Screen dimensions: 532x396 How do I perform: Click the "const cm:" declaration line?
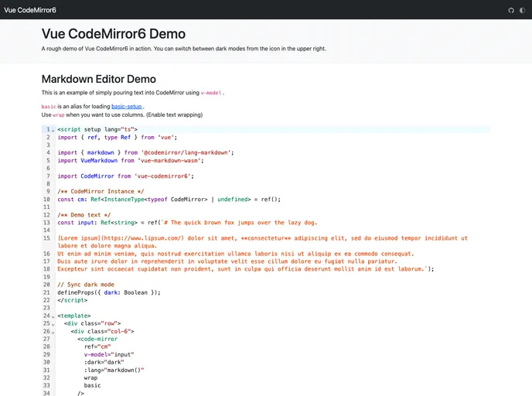(x=169, y=200)
